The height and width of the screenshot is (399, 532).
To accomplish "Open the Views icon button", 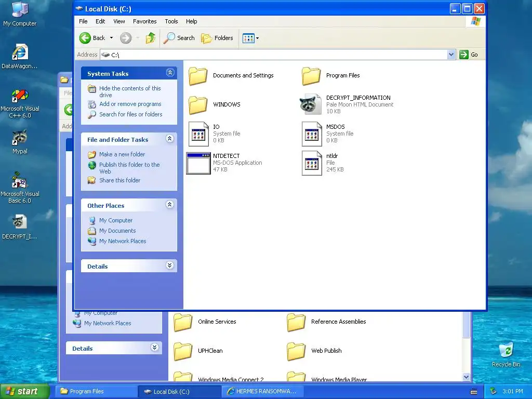I will point(248,38).
